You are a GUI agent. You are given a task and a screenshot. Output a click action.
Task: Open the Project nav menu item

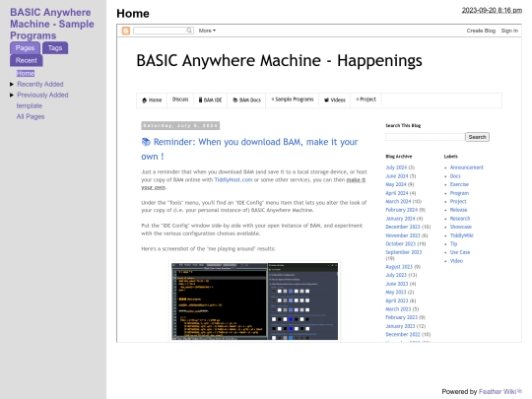click(366, 100)
